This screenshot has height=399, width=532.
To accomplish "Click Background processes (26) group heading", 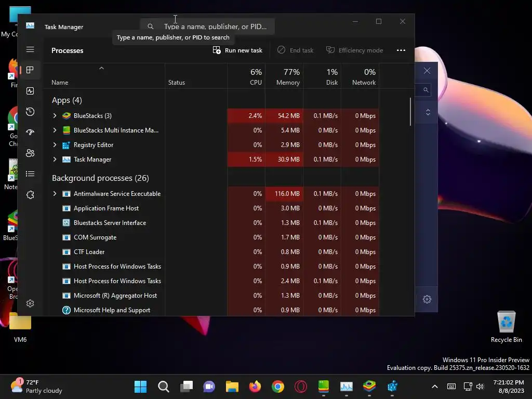I will pos(100,178).
